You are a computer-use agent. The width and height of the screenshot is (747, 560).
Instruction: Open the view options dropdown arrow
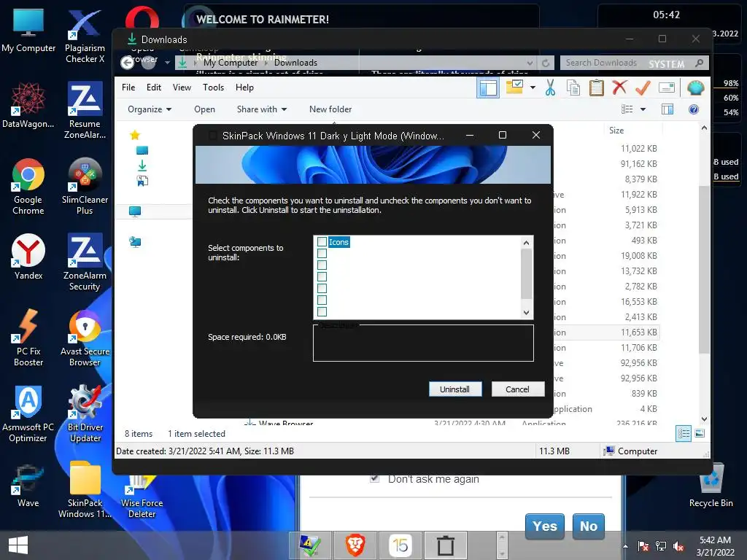click(643, 109)
